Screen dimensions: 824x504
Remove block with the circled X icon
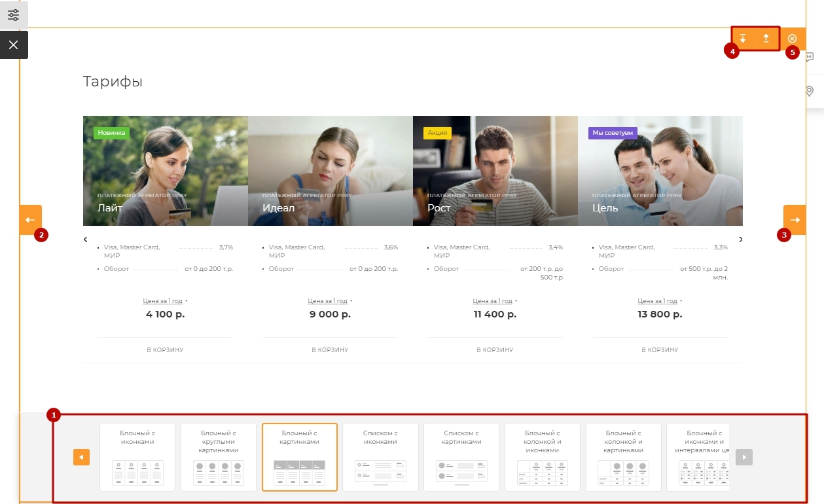(793, 39)
